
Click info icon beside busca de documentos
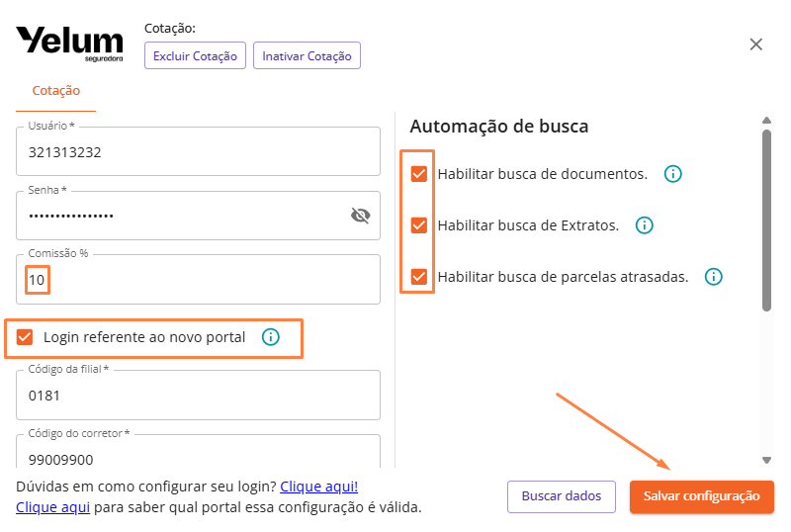click(x=673, y=174)
